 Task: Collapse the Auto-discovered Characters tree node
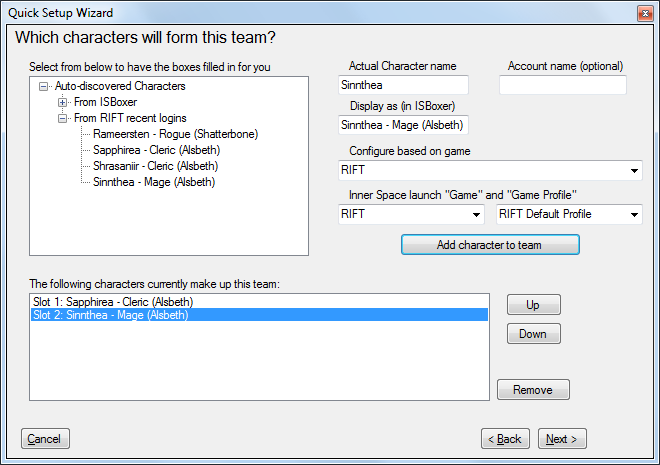coord(43,86)
